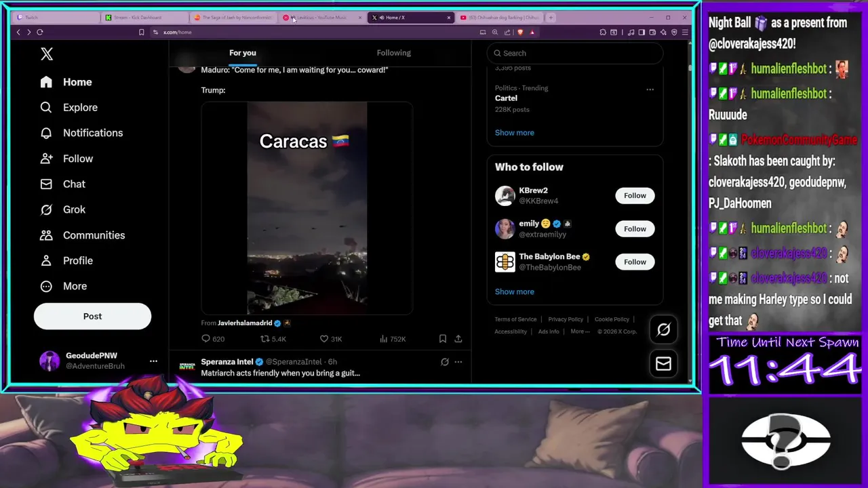This screenshot has height=488, width=868.
Task: Open the browser hamburger menu
Action: point(685,32)
